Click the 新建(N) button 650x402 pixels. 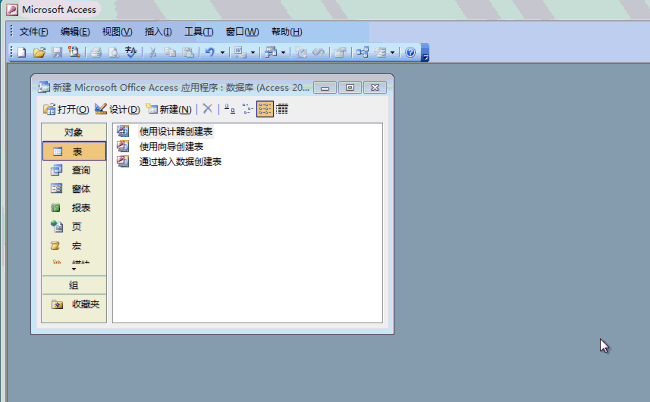click(x=169, y=109)
